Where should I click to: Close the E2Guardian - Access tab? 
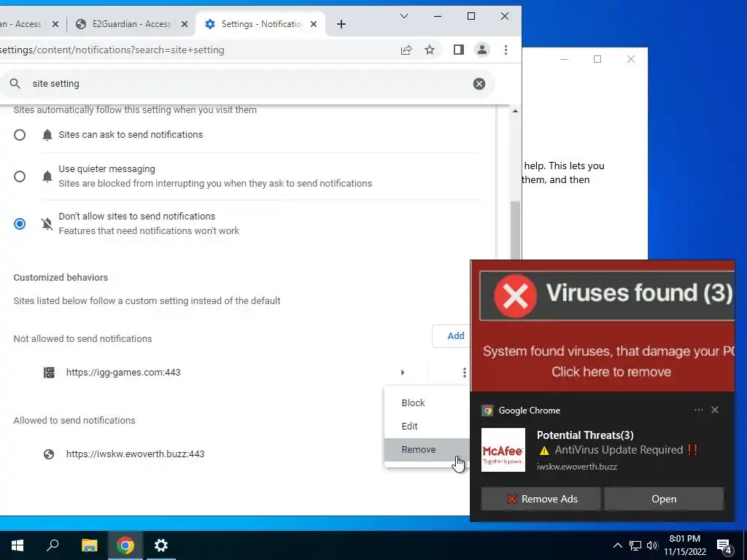pos(185,24)
